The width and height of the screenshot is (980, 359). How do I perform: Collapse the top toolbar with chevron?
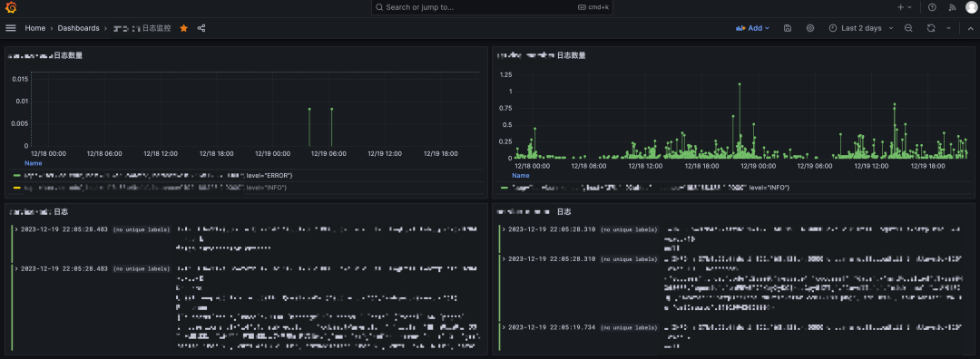(x=971, y=28)
